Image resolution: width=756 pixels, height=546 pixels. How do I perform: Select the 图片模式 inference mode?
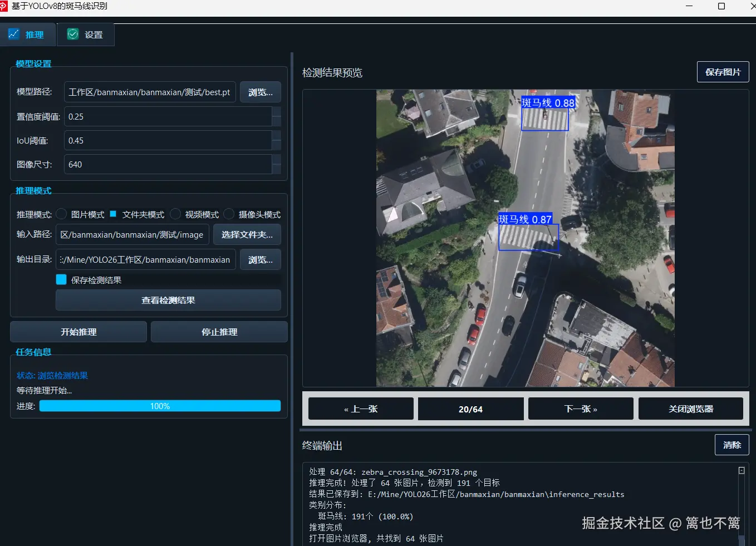[x=61, y=214]
